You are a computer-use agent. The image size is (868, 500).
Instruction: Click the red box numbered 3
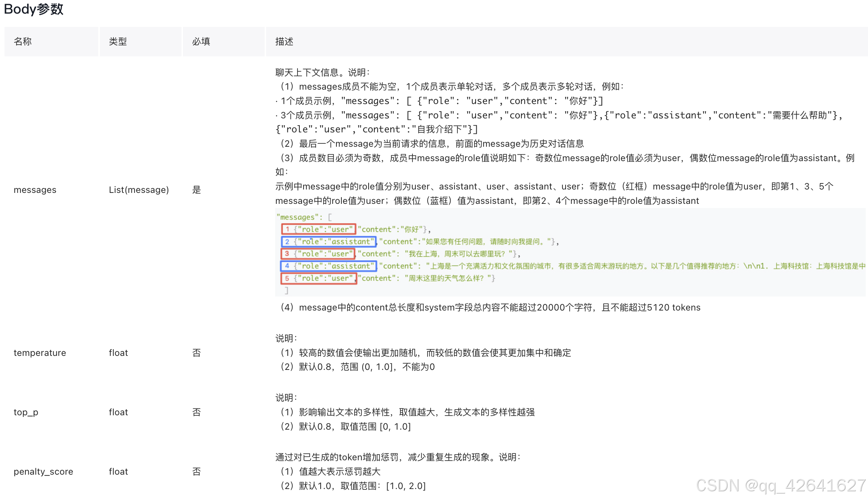[319, 254]
